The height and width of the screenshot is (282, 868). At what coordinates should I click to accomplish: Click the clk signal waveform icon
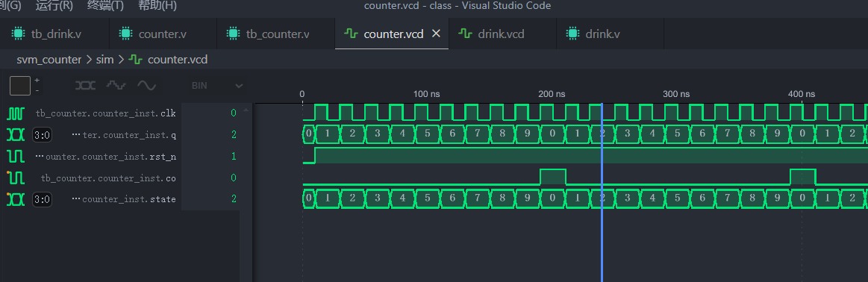tap(16, 113)
